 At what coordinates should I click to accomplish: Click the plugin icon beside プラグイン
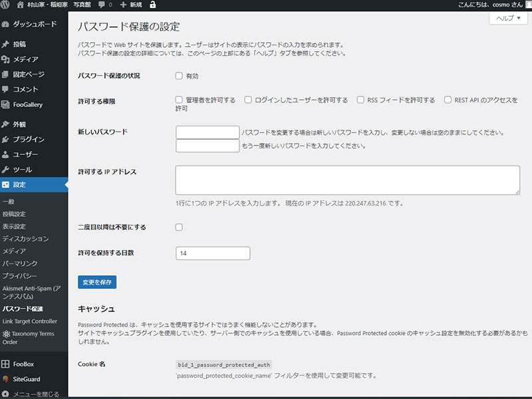pyautogui.click(x=6, y=140)
